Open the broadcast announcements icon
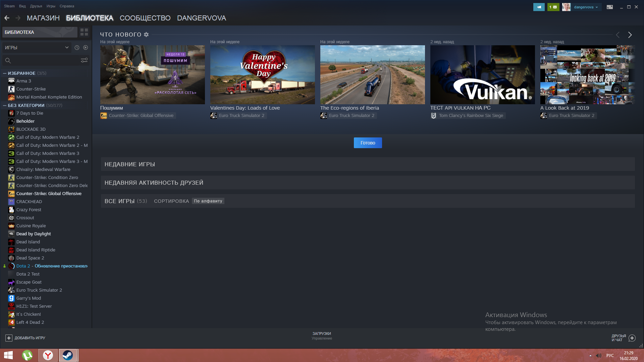The width and height of the screenshot is (644, 362). coord(539,7)
